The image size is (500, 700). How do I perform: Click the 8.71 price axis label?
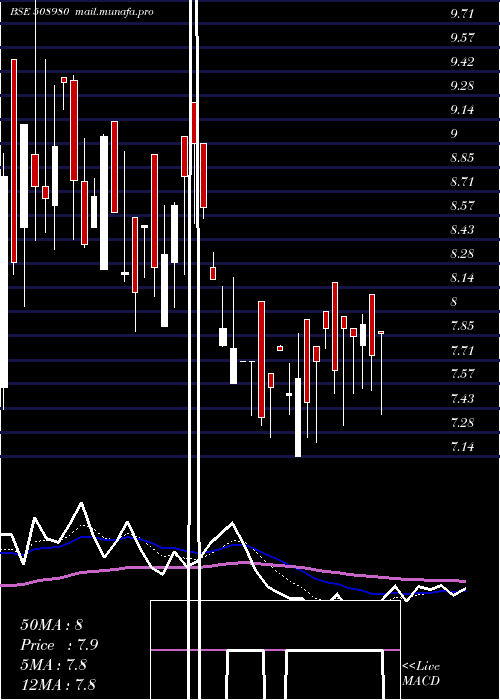coord(462,182)
